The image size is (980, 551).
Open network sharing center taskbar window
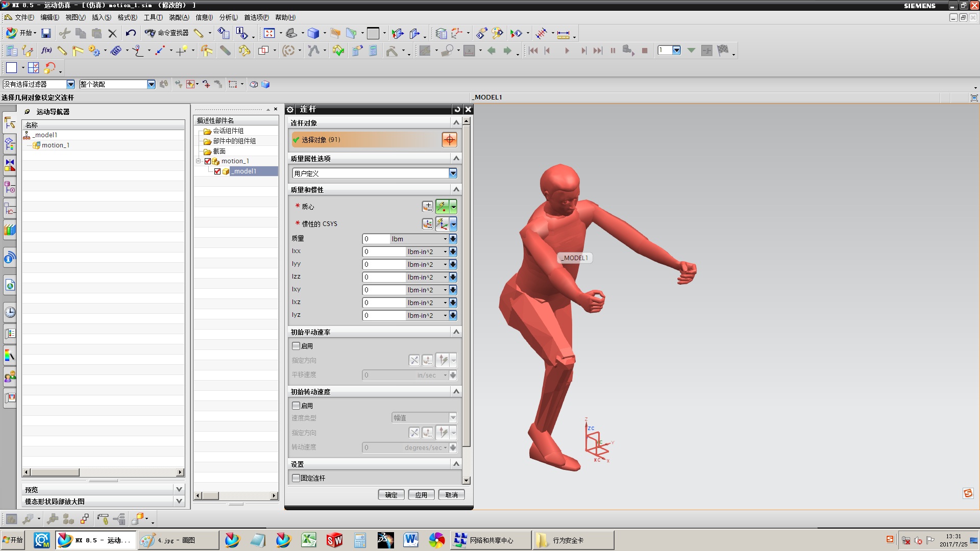(491, 540)
